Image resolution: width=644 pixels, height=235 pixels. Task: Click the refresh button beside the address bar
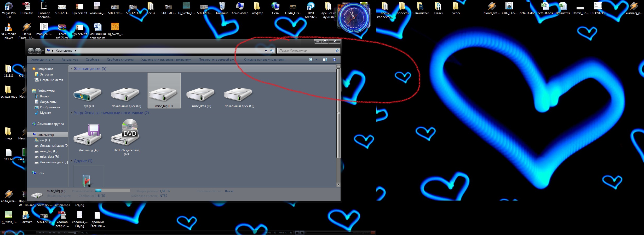click(x=272, y=51)
